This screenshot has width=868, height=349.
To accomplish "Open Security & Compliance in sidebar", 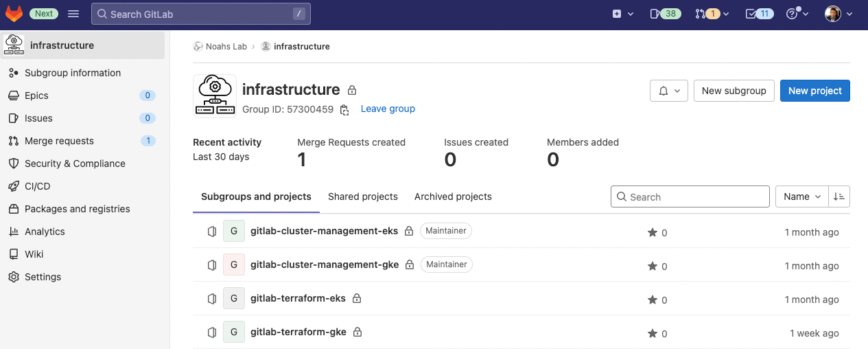I will [75, 164].
